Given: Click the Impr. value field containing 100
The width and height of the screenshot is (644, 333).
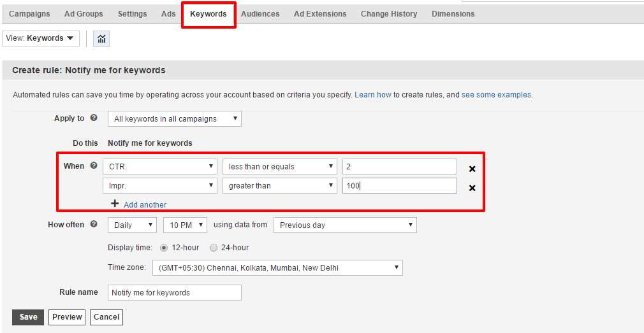Looking at the screenshot, I should [400, 185].
